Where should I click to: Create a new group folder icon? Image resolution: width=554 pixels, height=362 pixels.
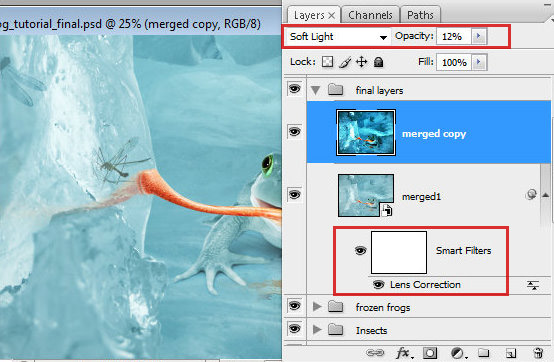point(484,352)
